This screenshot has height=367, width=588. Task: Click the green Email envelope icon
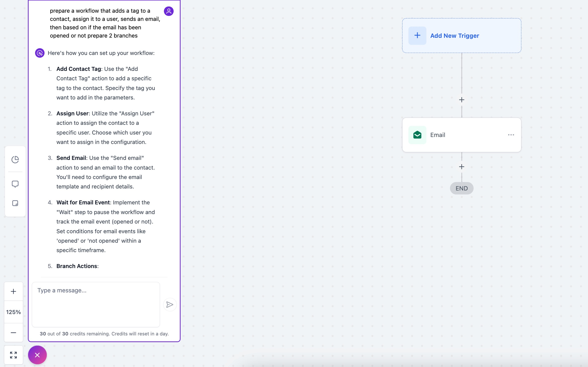pyautogui.click(x=417, y=135)
